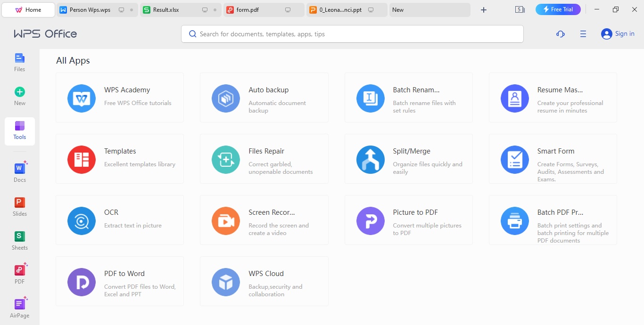This screenshot has width=644, height=325.
Task: Launch the OCR tool
Action: [119, 220]
